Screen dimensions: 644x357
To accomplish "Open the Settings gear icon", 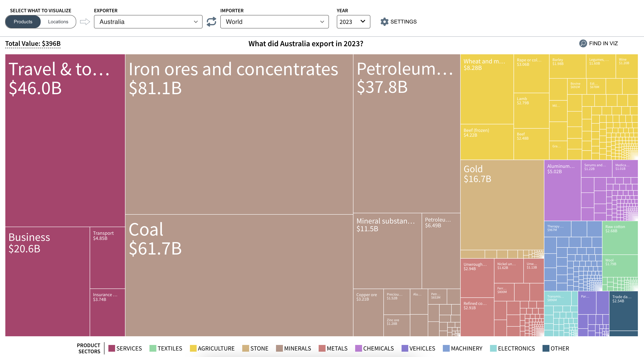I will tap(384, 22).
